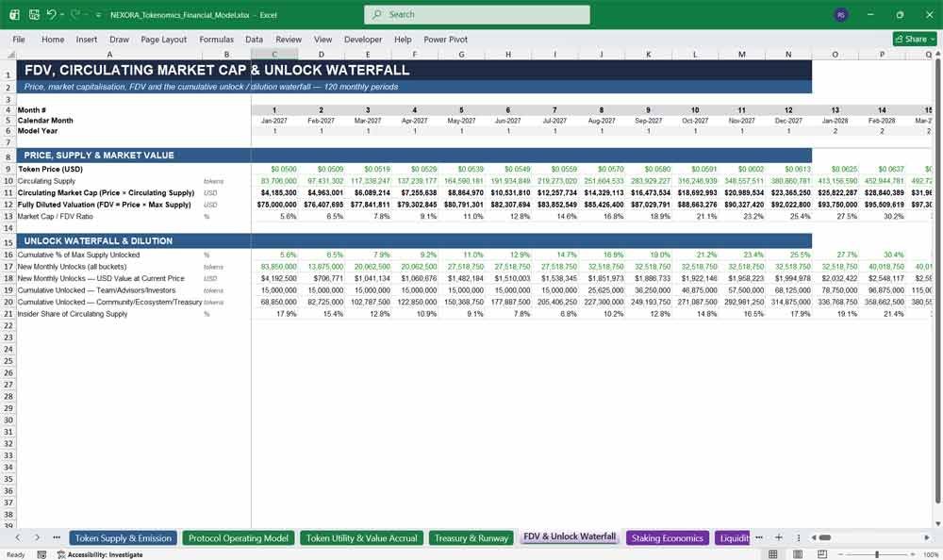Click Insider Share of Circulating Supply label
Image resolution: width=943 pixels, height=560 pixels.
click(73, 314)
